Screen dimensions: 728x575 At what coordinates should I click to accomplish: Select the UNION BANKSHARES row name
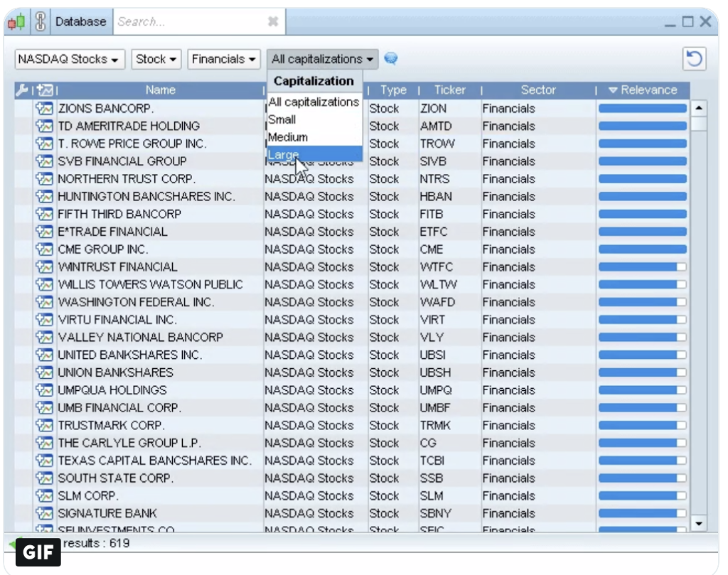tap(115, 372)
